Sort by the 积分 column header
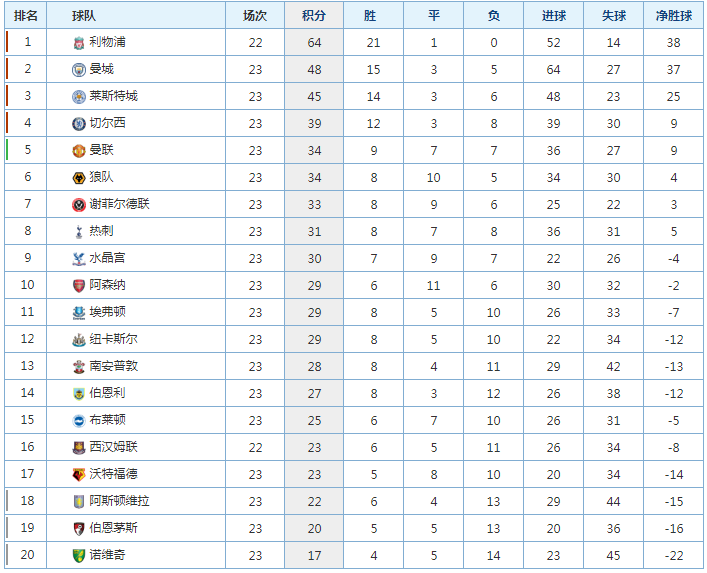707x573 pixels. (x=314, y=16)
